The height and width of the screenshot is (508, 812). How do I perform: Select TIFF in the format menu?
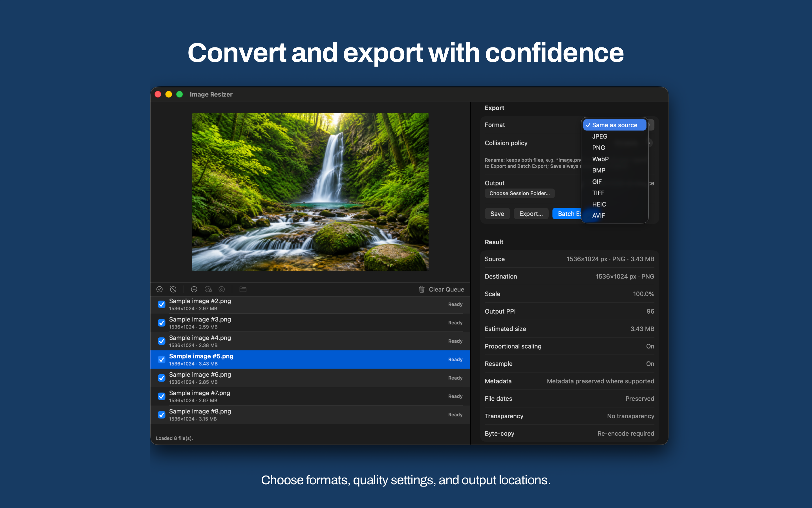tap(615, 193)
